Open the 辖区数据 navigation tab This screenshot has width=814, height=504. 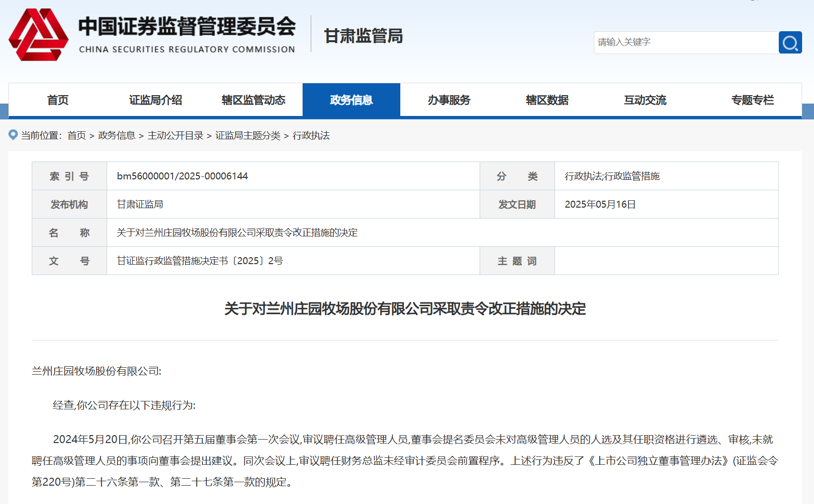click(547, 100)
